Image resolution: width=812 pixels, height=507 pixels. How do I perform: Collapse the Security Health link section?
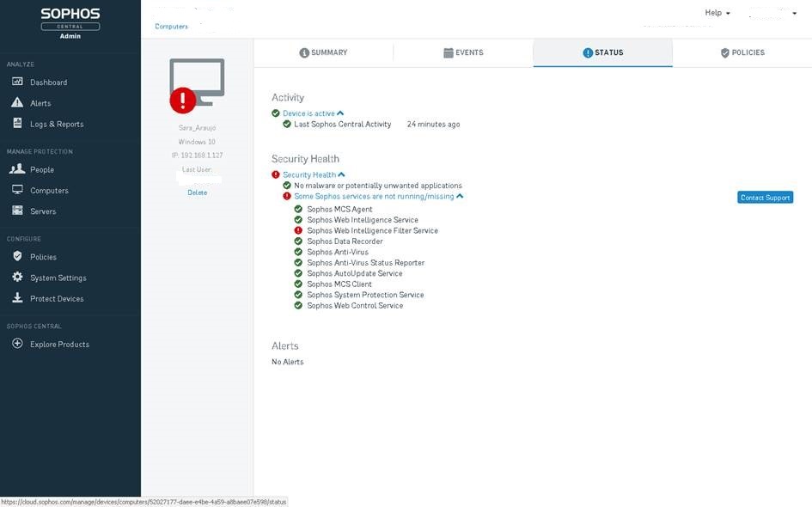341,175
